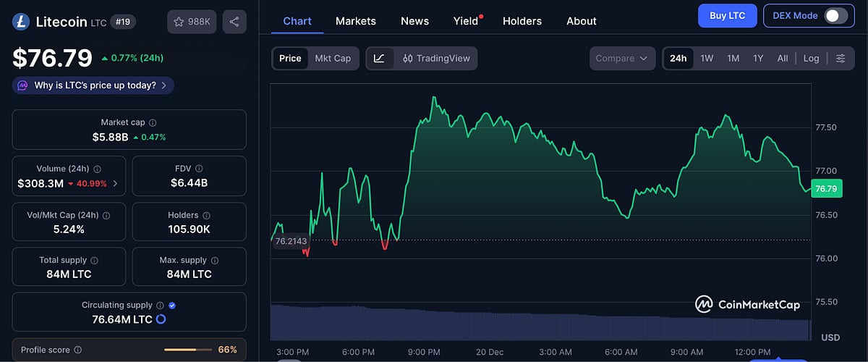Viewport: 868px width, 362px height.
Task: Click 'Why is LTC's price up today?'
Action: click(x=95, y=85)
